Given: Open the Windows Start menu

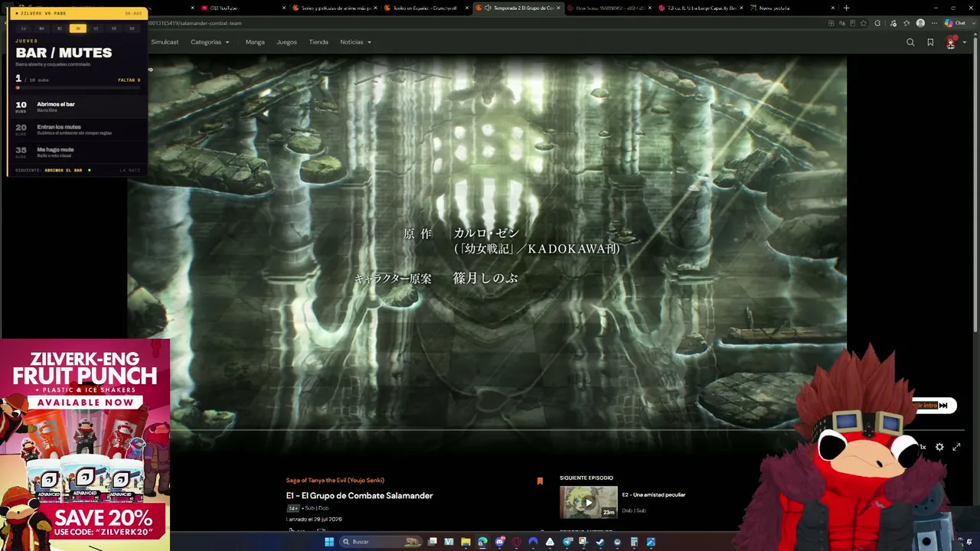Looking at the screenshot, I should [x=329, y=542].
